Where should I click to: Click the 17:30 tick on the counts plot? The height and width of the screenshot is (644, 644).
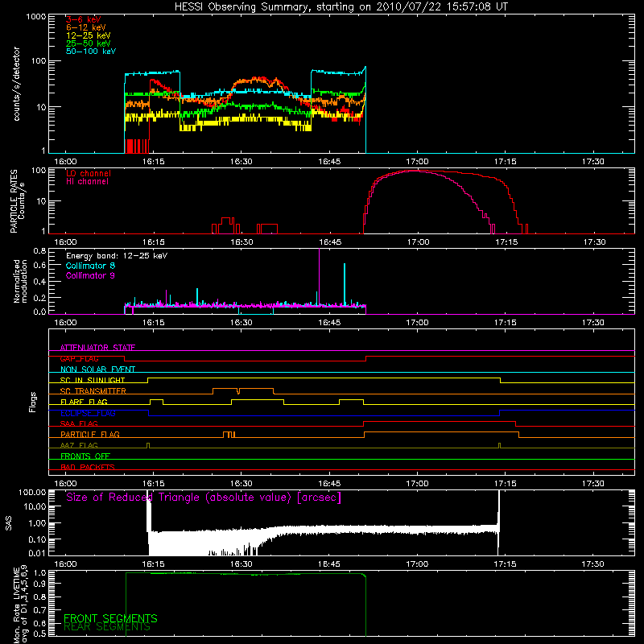tap(593, 162)
